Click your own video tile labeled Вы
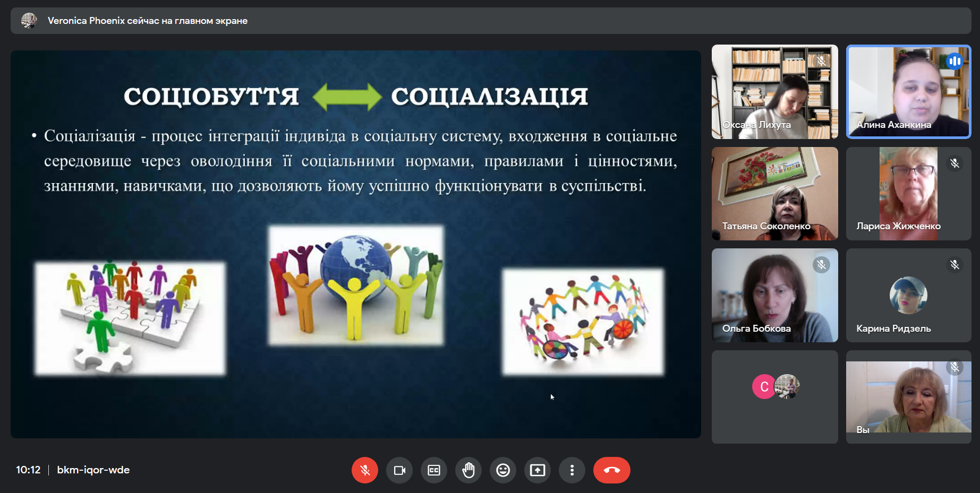The width and height of the screenshot is (980, 493). click(x=908, y=396)
